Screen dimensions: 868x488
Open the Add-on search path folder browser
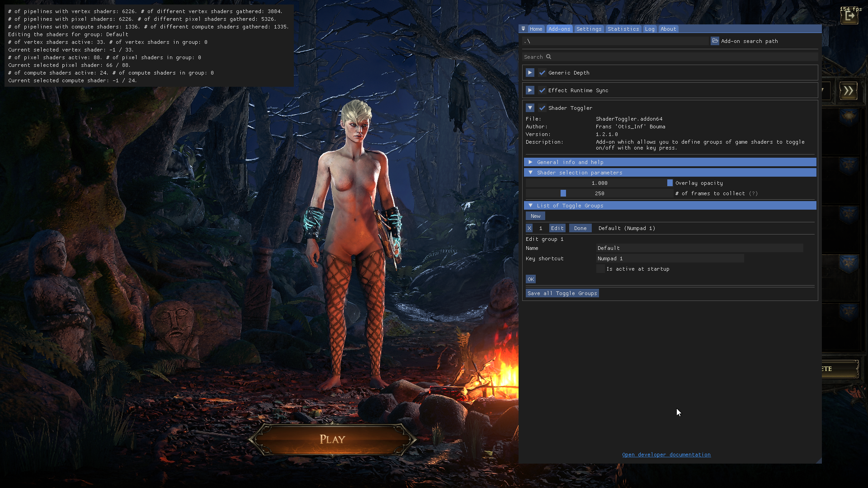[715, 41]
